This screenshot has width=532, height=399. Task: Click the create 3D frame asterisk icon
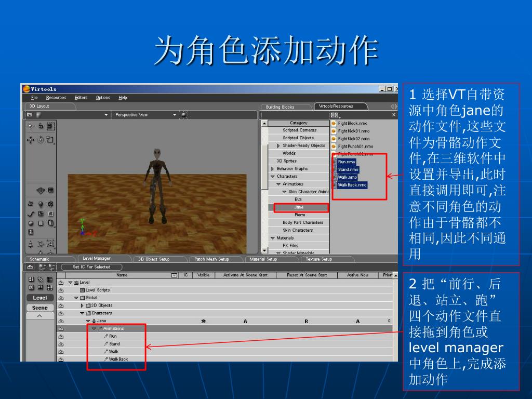coord(50,204)
